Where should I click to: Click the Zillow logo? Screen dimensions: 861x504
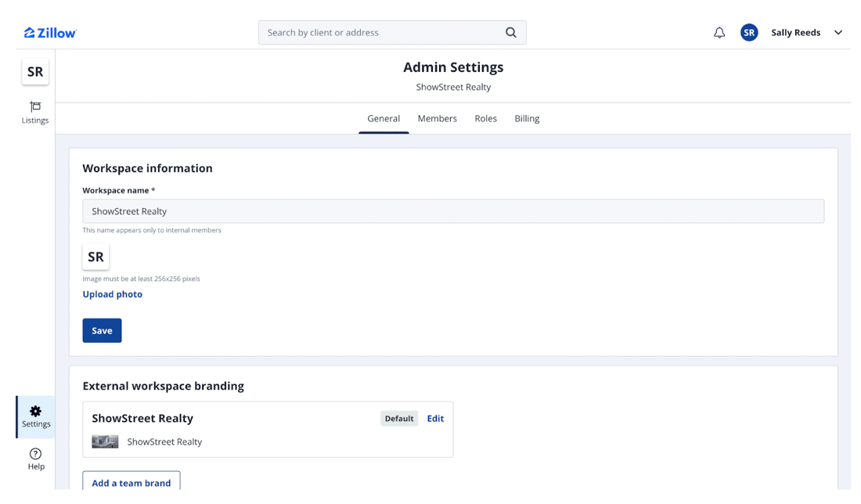pyautogui.click(x=50, y=33)
